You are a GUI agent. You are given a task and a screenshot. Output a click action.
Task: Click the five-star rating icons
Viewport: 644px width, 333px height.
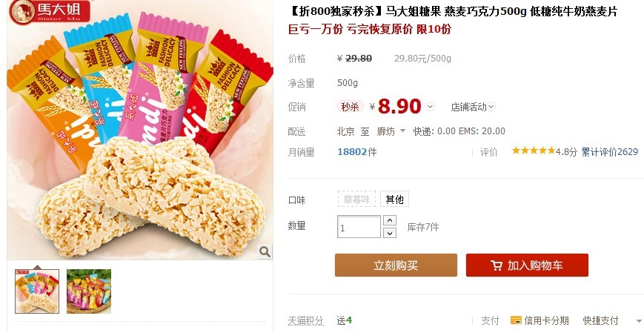(x=533, y=151)
